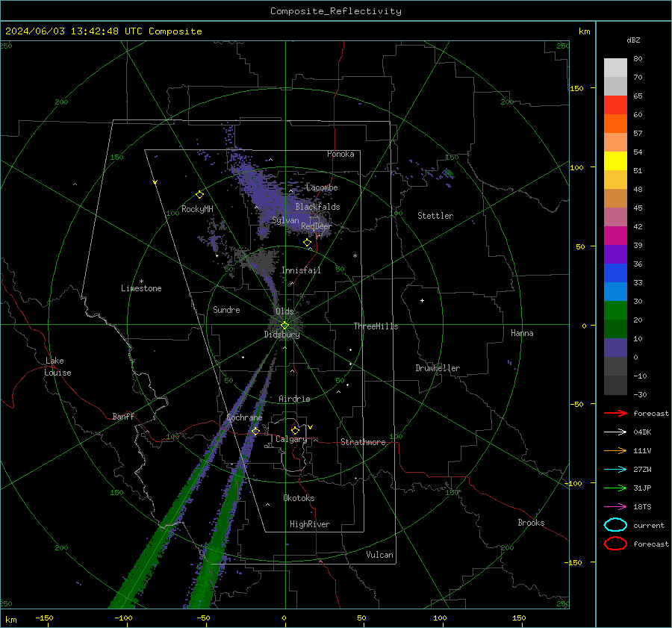672x628 pixels.
Task: Click the cyan current ellipse icon
Action: pos(615,525)
